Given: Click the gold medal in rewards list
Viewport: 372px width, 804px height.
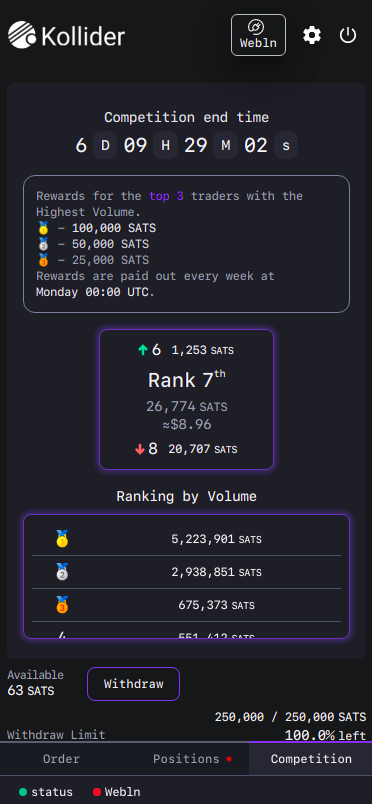Looking at the screenshot, I should [43, 228].
